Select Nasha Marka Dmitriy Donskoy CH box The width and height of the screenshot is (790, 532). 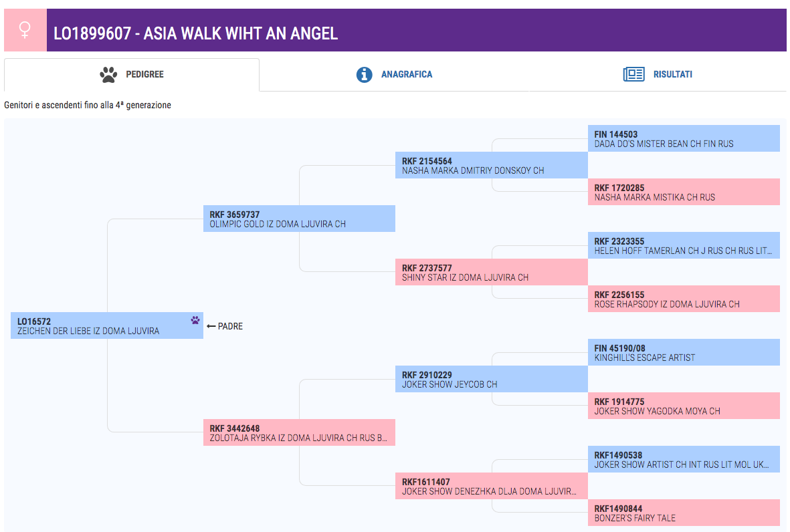point(492,165)
